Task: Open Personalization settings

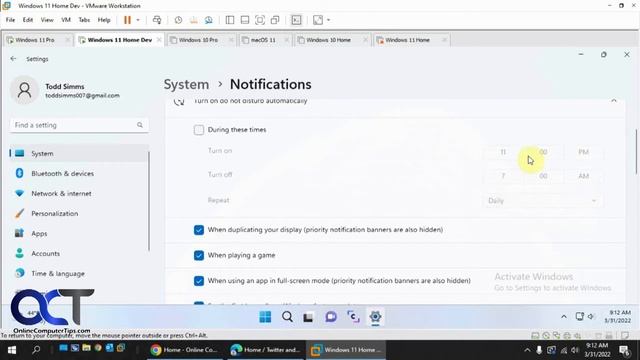Action: pyautogui.click(x=79, y=213)
